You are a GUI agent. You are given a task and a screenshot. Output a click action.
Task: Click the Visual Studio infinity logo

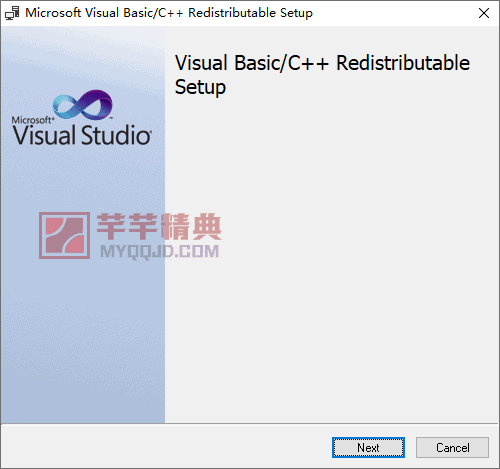pos(83,105)
